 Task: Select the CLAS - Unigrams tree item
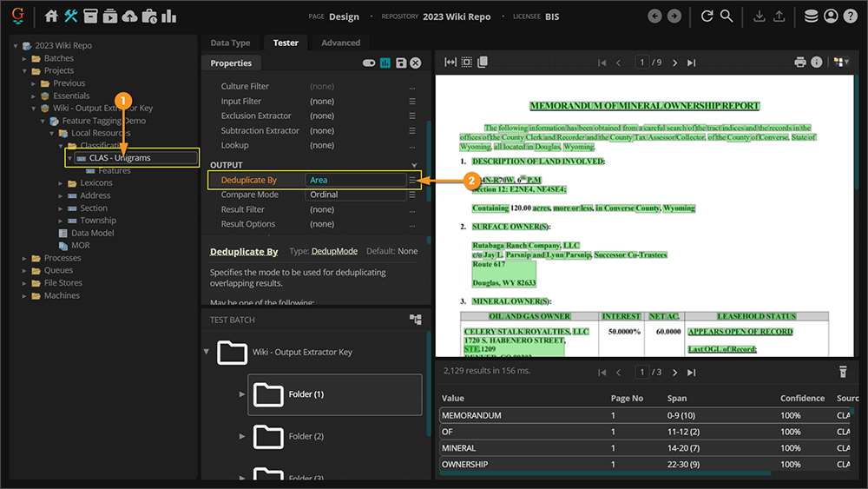point(120,158)
